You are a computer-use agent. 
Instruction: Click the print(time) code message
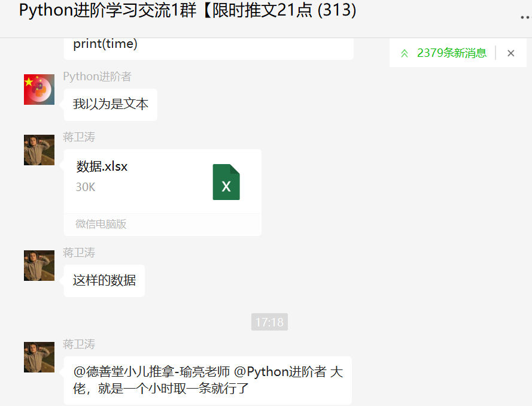point(209,47)
